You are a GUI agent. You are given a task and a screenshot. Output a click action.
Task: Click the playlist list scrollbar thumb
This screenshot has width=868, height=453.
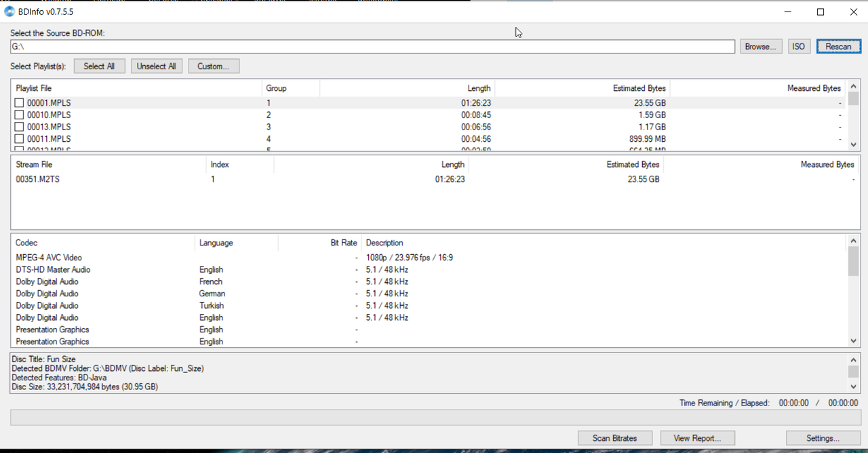pos(853,99)
